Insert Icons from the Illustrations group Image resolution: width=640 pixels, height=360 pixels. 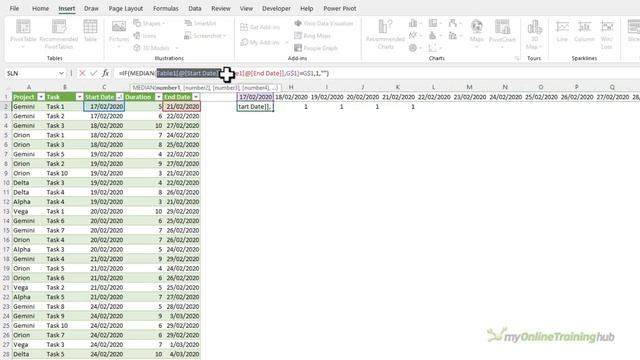[145, 36]
